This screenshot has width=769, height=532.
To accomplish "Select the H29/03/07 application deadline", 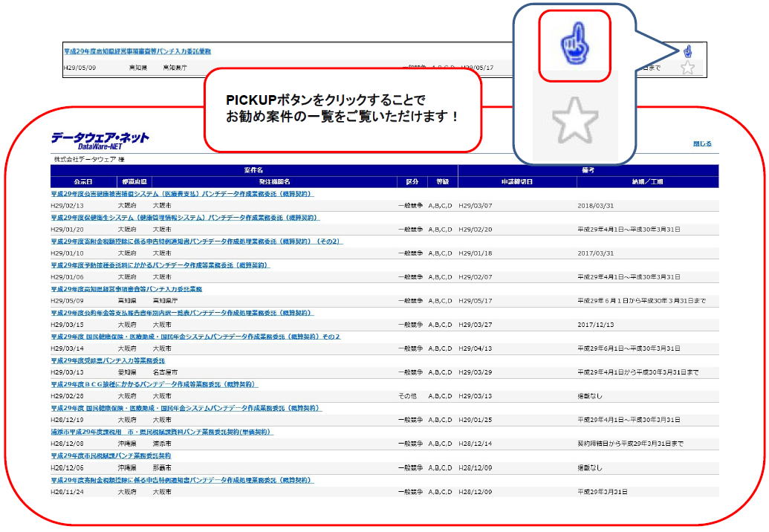I will (476, 206).
